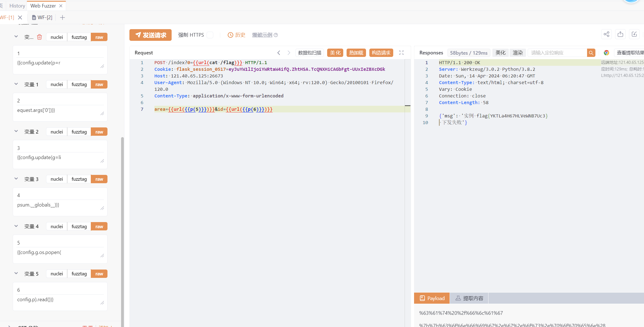Click variable value field containing config.p).read()

(x=60, y=300)
